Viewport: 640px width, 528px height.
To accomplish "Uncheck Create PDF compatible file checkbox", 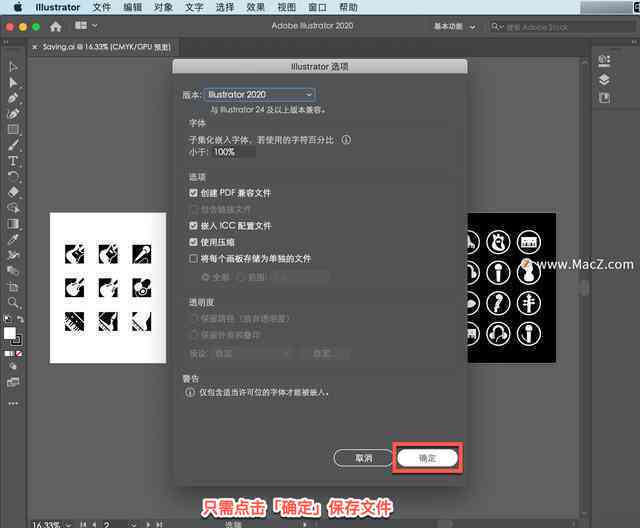I will pyautogui.click(x=193, y=193).
